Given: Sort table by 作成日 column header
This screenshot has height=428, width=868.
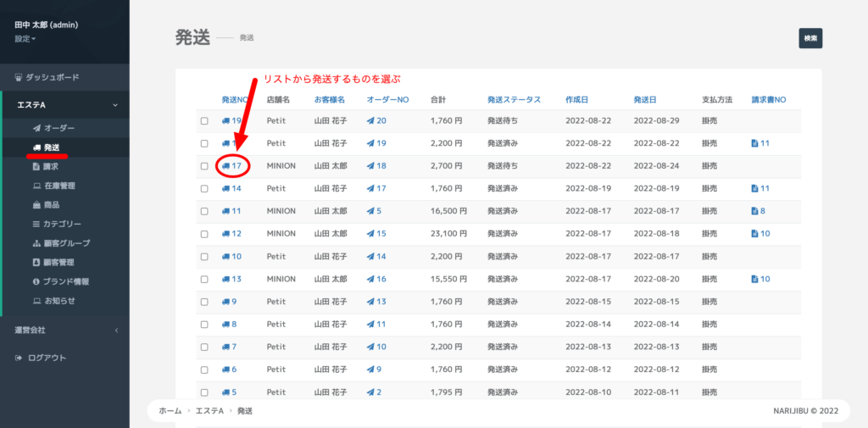Looking at the screenshot, I should coord(581,99).
